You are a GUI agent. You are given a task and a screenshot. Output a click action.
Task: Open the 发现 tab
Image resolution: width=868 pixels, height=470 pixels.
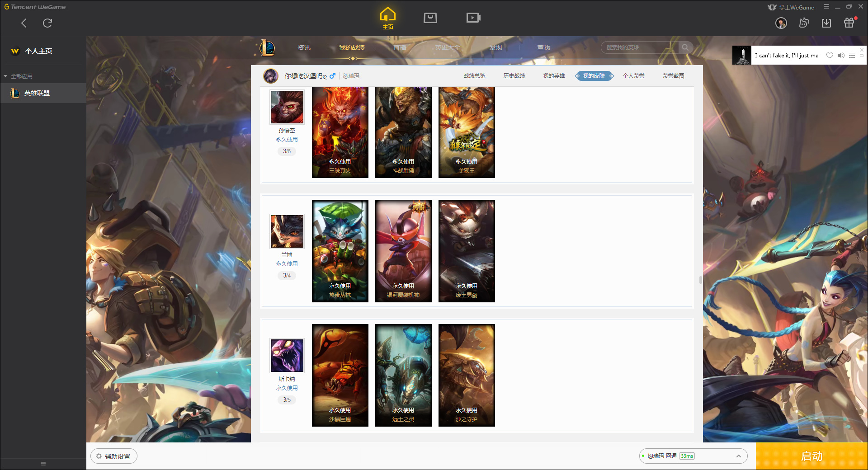495,47
